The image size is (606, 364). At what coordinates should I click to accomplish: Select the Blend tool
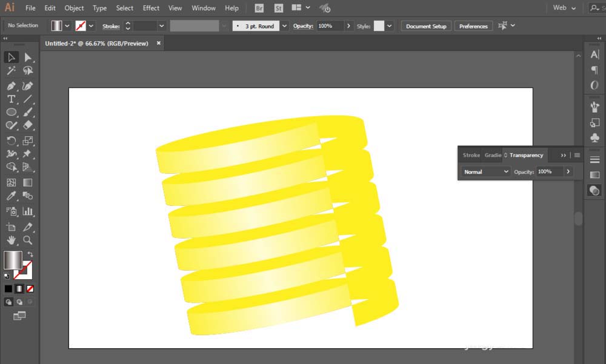[x=28, y=196]
